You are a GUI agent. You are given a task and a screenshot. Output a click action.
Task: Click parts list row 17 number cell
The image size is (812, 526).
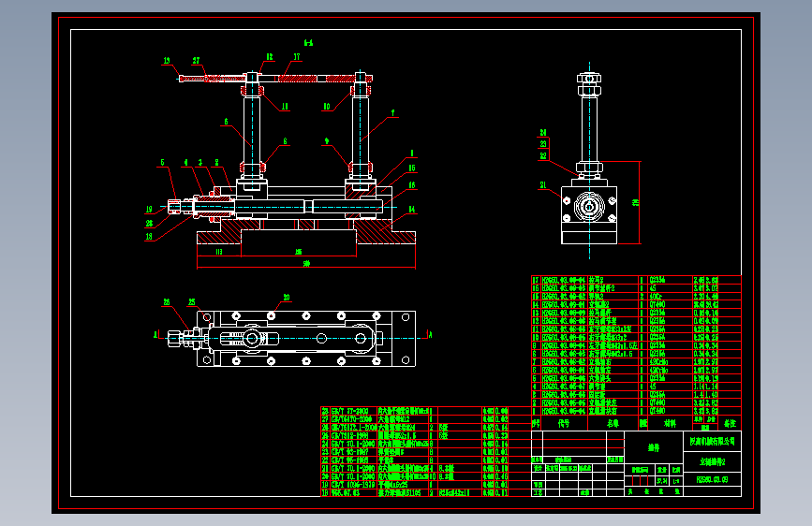click(x=536, y=280)
